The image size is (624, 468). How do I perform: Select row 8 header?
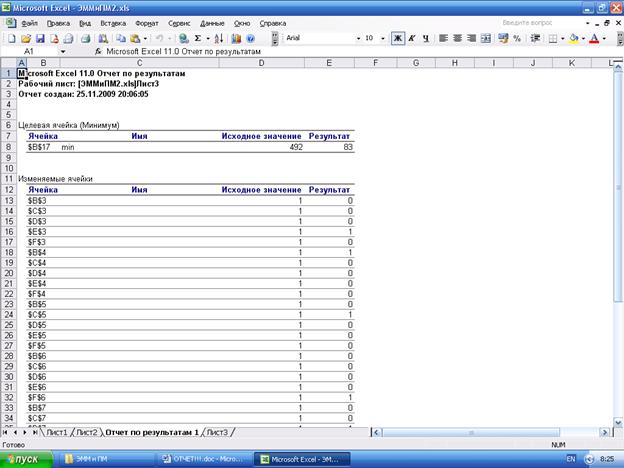point(8,147)
